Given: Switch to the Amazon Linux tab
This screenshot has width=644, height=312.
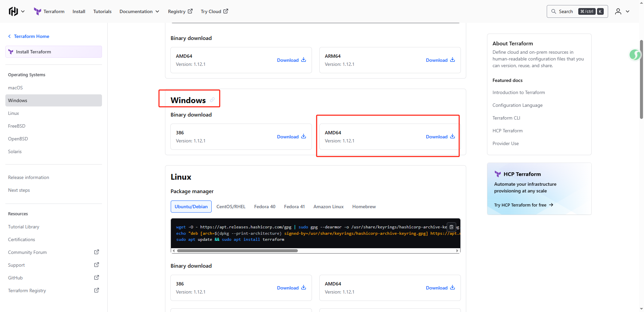Looking at the screenshot, I should tap(329, 207).
